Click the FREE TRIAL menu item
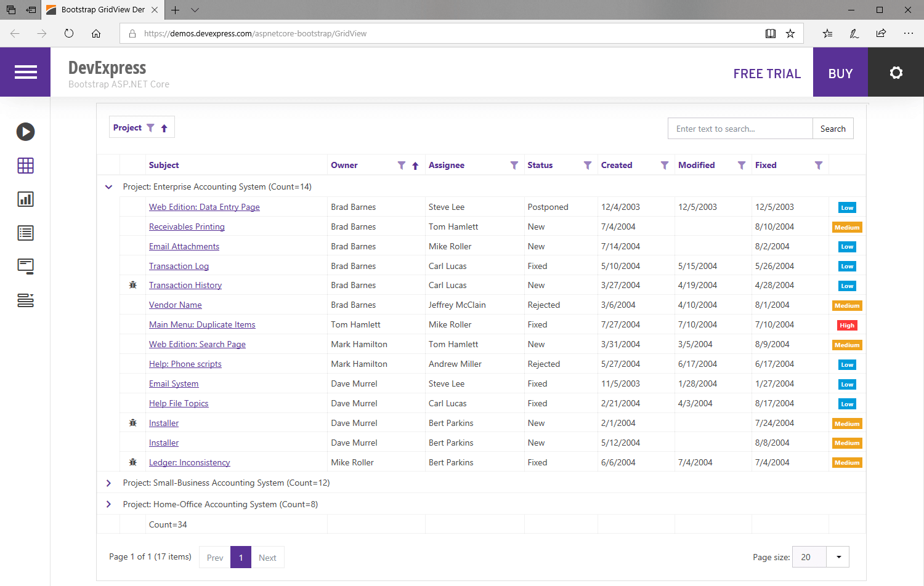 pos(767,74)
